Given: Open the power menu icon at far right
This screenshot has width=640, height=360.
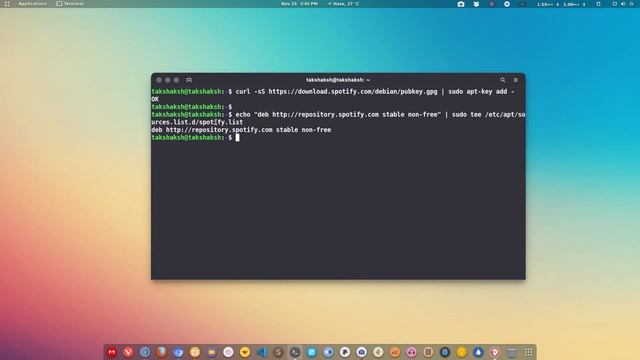Looking at the screenshot, I should coord(631,4).
